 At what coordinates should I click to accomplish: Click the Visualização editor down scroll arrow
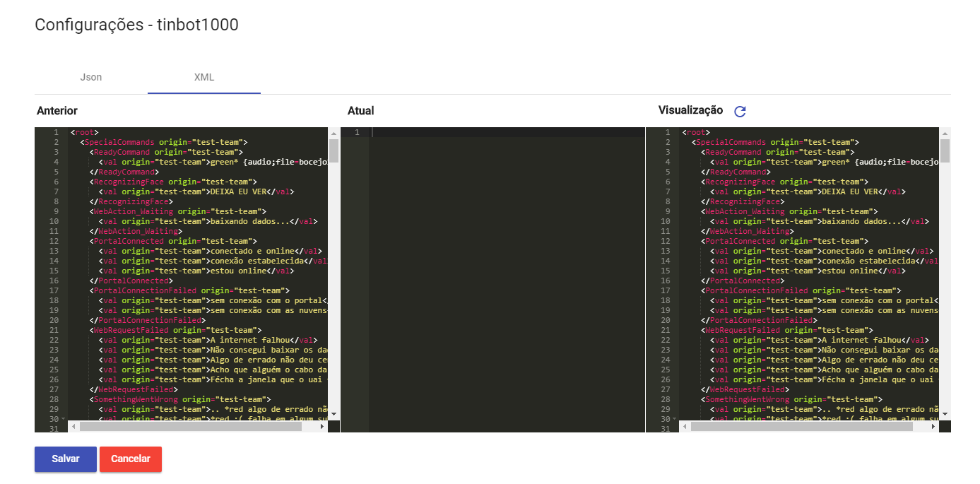tap(945, 414)
